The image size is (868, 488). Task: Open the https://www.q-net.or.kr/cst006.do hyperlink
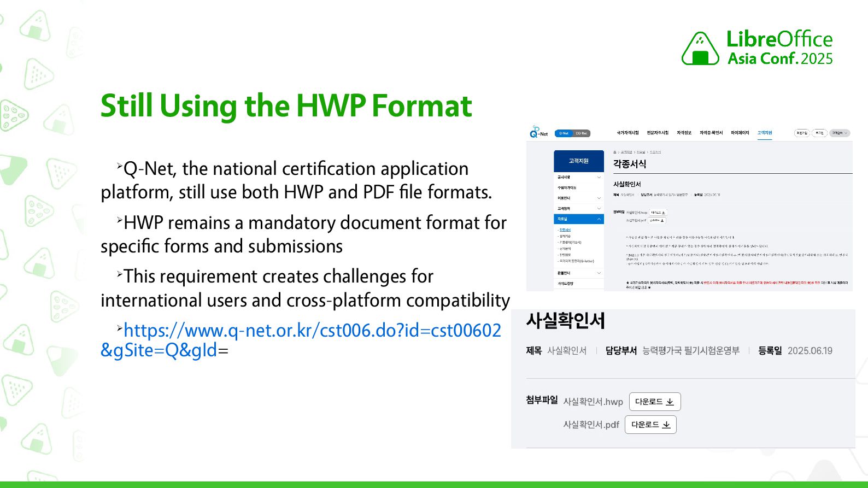pos(301,340)
